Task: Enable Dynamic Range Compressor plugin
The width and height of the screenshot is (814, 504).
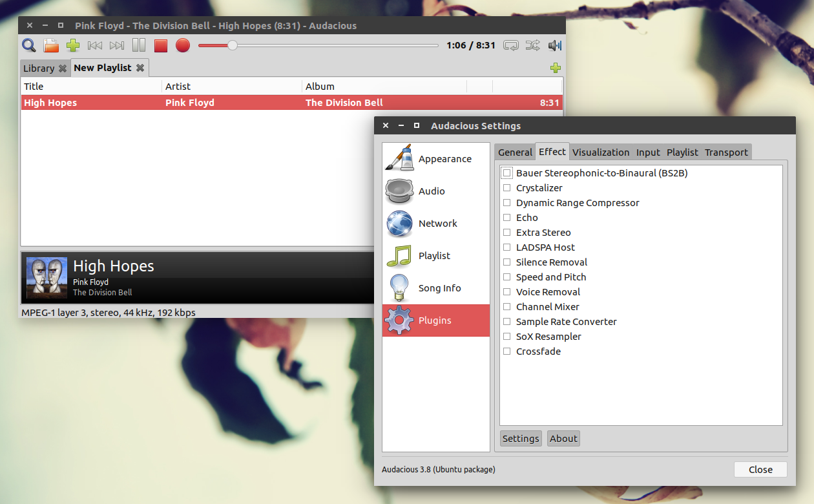Action: (507, 203)
